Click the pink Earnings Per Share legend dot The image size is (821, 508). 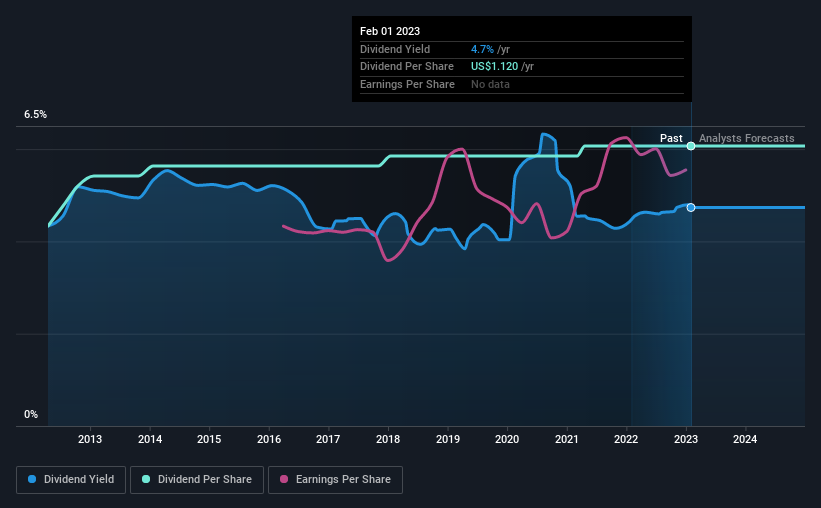point(284,479)
